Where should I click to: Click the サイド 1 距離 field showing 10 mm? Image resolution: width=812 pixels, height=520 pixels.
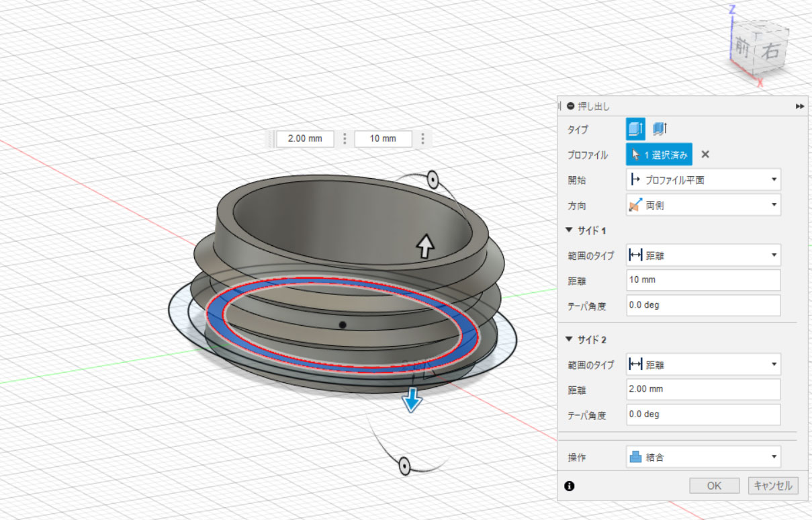click(x=703, y=280)
